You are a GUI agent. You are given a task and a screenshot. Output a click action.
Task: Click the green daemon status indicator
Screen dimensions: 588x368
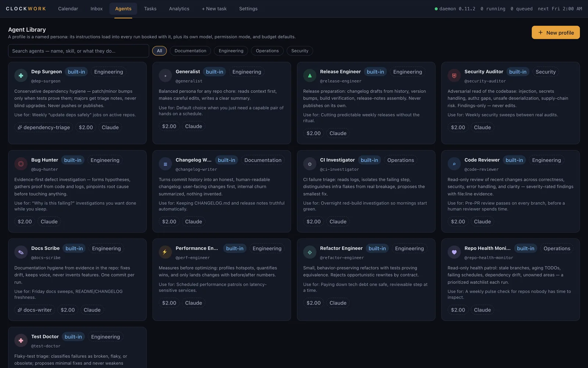coord(436,9)
